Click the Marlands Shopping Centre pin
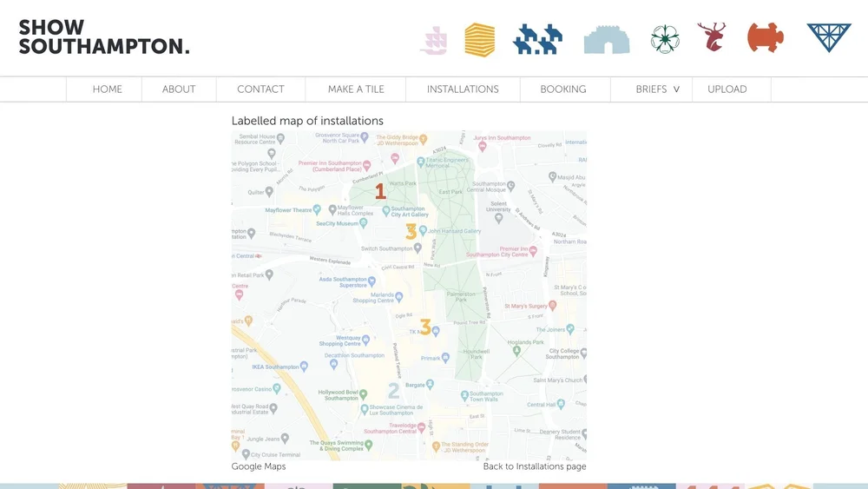This screenshot has width=868, height=489. [399, 297]
